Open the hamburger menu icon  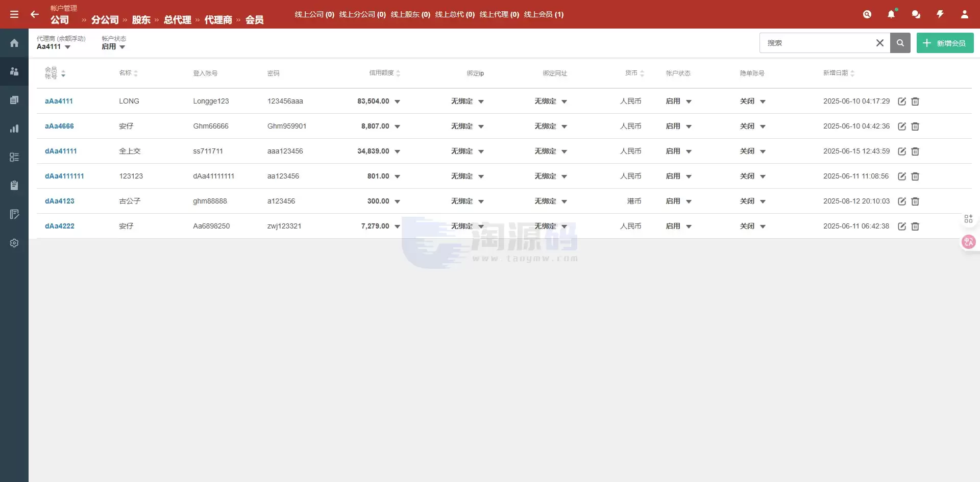tap(14, 14)
